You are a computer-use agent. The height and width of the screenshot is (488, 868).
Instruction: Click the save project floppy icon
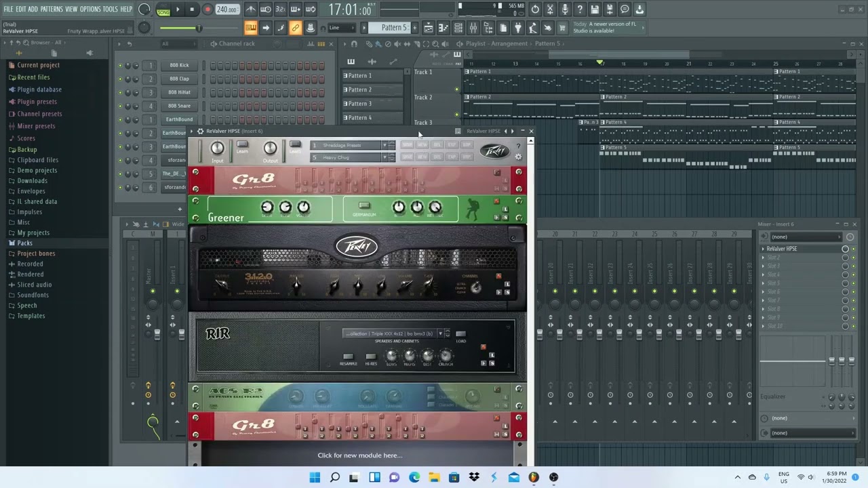pos(595,9)
